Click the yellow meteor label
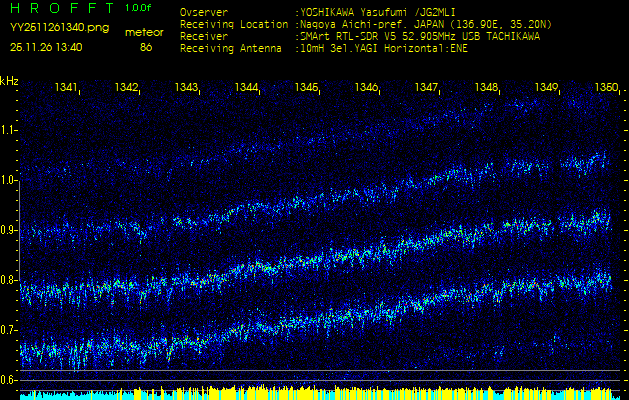This screenshot has height=400, width=629. click(x=144, y=32)
